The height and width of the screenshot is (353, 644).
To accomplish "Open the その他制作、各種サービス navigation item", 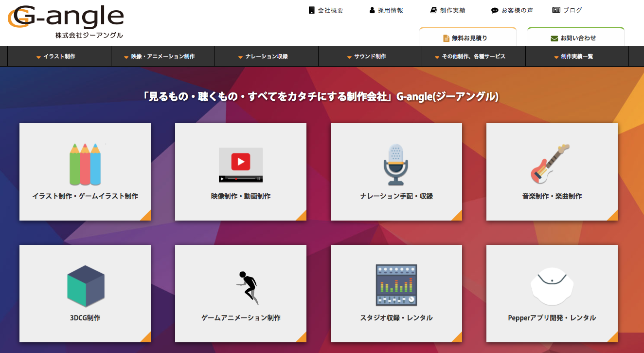I will (474, 56).
